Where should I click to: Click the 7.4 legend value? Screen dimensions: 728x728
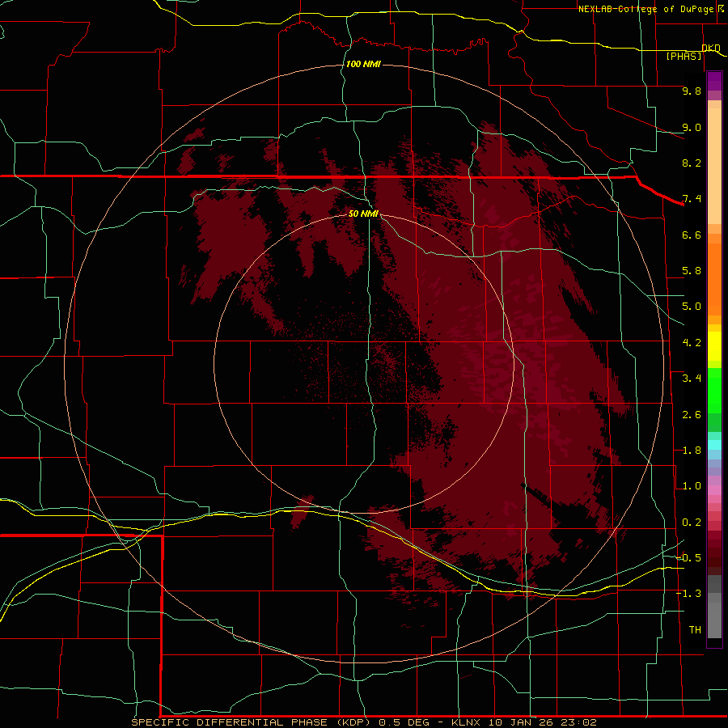pyautogui.click(x=692, y=199)
